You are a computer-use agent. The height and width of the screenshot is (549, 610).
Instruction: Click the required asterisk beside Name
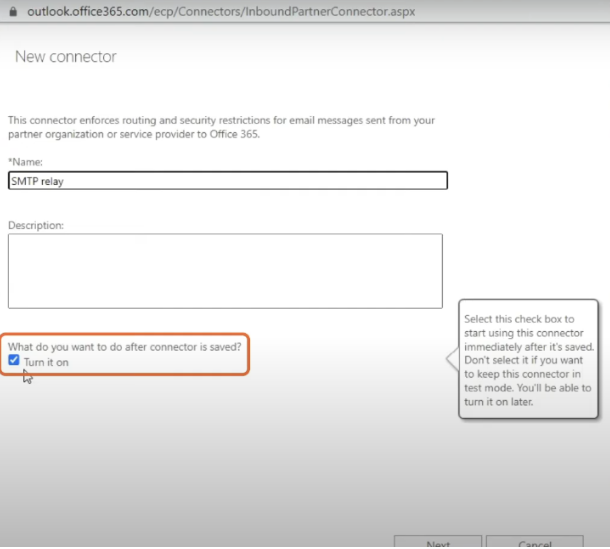point(10,161)
